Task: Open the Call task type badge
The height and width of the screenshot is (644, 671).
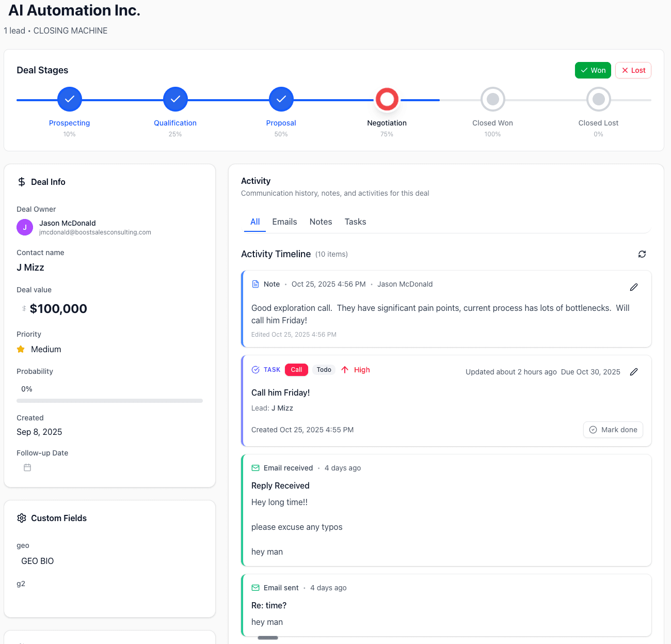Action: coord(296,369)
